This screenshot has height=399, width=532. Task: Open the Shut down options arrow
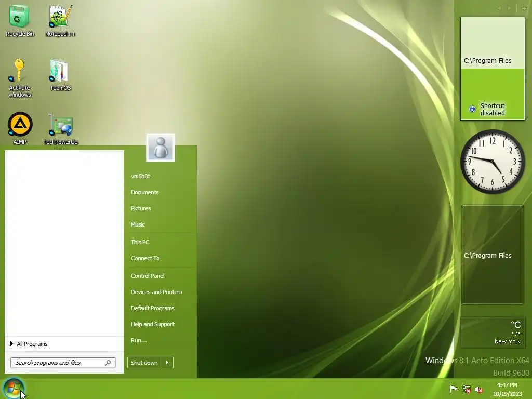coord(168,363)
